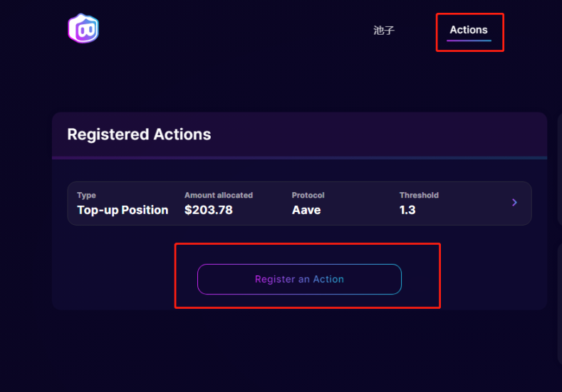The image size is (562, 392).
Task: Click the purple mascot logo icon
Action: 83,29
